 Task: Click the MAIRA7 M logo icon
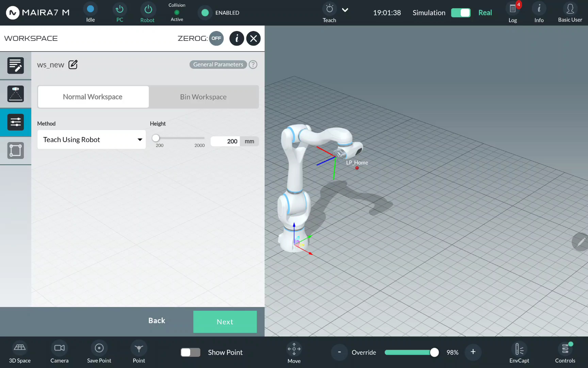(13, 13)
